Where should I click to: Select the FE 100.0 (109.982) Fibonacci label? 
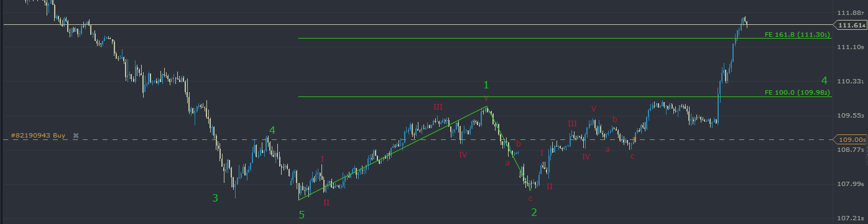coord(798,93)
